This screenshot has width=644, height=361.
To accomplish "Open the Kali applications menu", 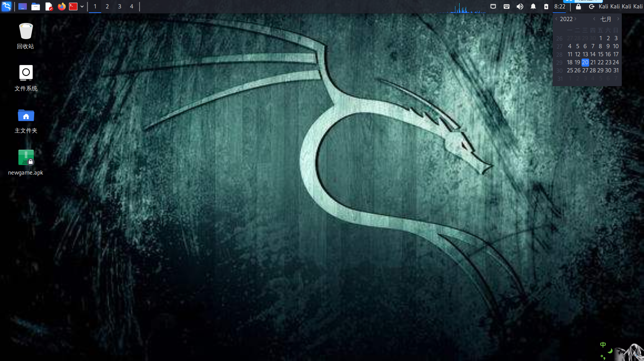I will point(7,7).
